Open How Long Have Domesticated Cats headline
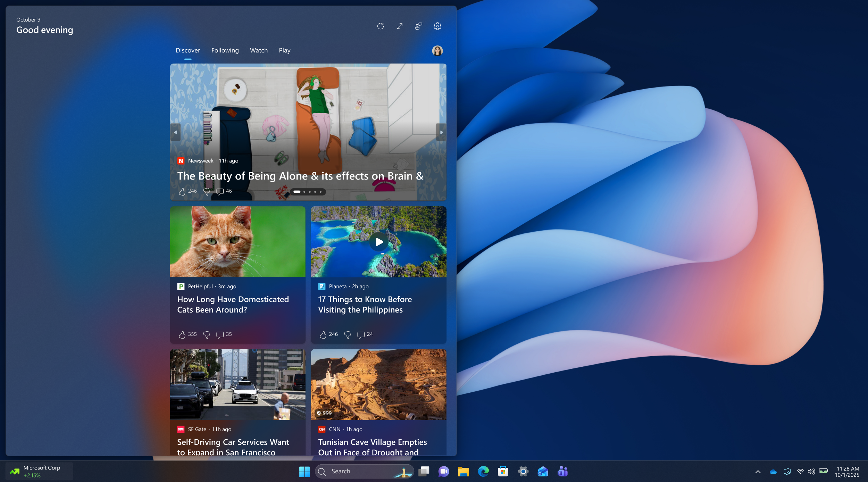This screenshot has height=482, width=868. [233, 305]
